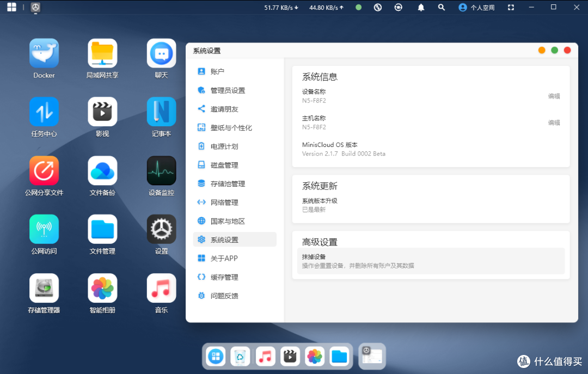
Task: Open the music app in the dock
Action: point(265,357)
